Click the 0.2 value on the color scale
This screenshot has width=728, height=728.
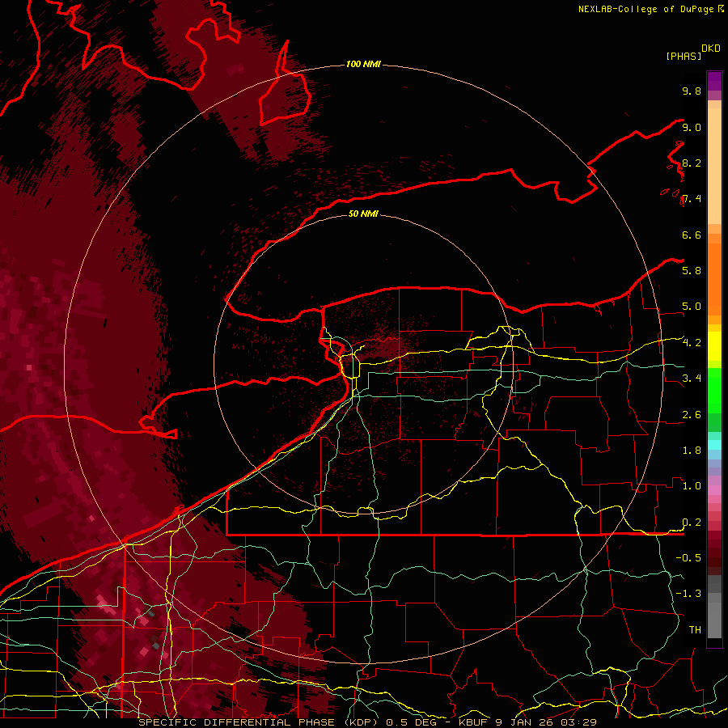point(692,522)
